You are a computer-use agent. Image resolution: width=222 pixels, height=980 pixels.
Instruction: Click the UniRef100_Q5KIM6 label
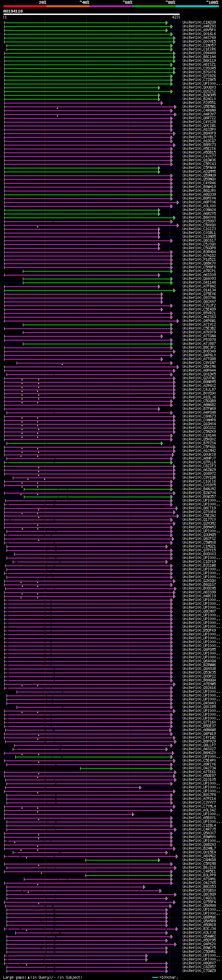199,367
